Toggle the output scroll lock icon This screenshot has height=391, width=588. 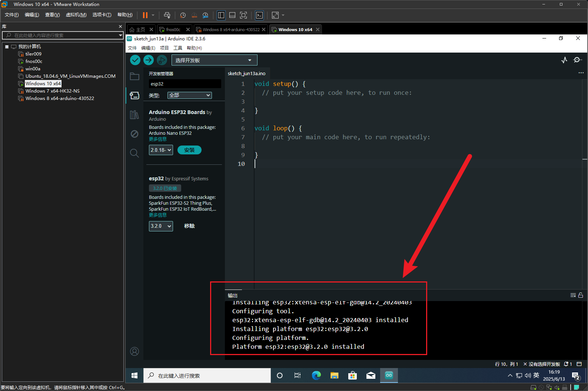(581, 295)
